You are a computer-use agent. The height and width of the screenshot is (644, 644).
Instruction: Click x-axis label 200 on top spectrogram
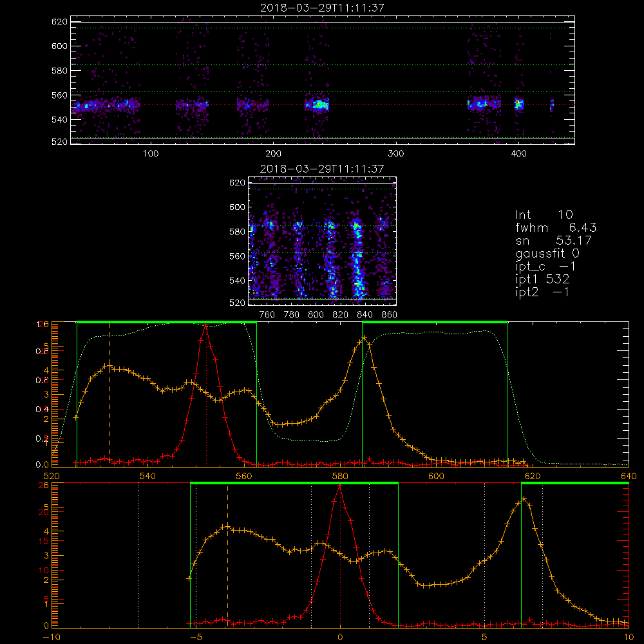click(x=273, y=154)
